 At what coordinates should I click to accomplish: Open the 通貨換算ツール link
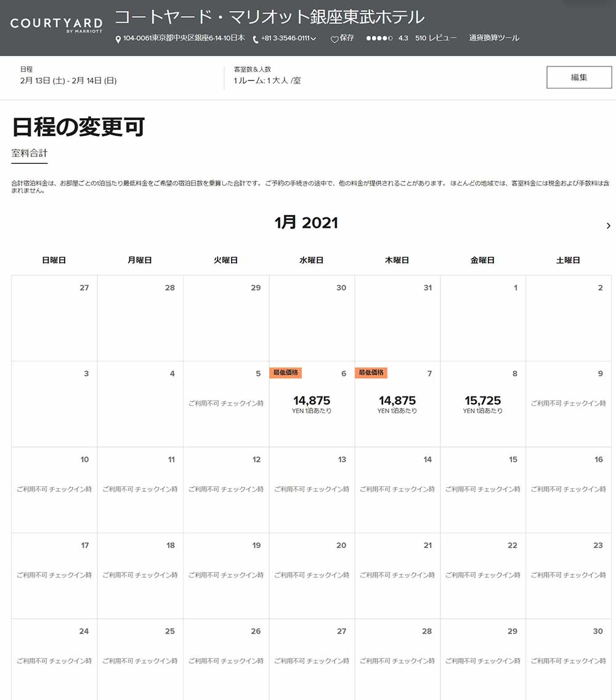tap(494, 38)
